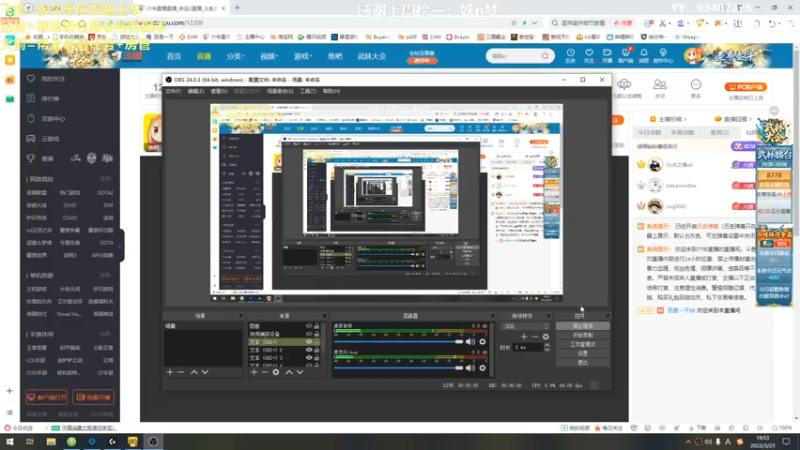This screenshot has height=450, width=800.
Task: Adjust transition duration stepper arrows
Action: point(547,347)
